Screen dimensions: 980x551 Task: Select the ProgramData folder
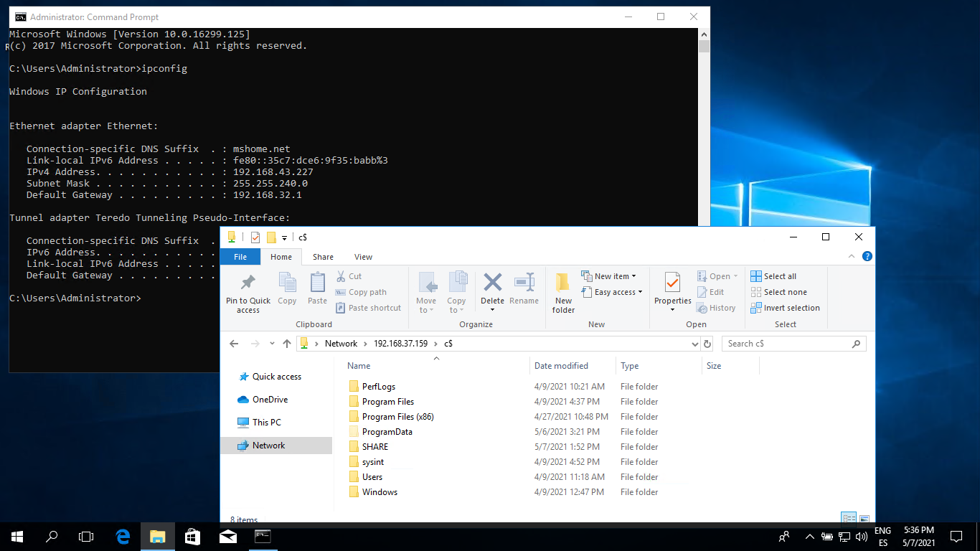click(387, 432)
